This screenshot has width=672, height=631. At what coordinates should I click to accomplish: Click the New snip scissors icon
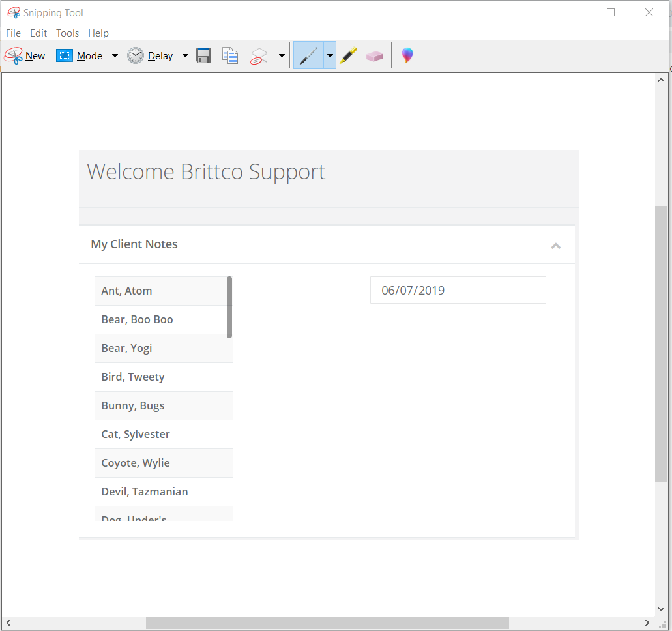click(x=14, y=56)
